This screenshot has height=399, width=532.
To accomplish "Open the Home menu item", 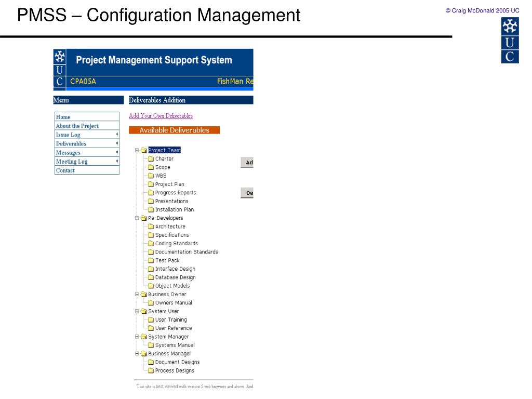I will point(87,117).
